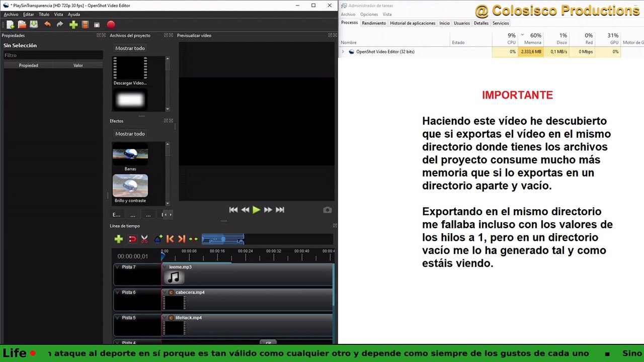Focus the Filtro field in Propiedades
644x362 pixels.
coord(52,55)
